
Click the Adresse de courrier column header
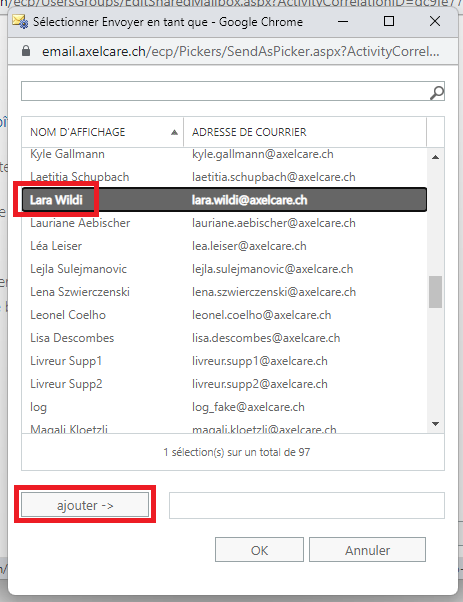(x=305, y=132)
